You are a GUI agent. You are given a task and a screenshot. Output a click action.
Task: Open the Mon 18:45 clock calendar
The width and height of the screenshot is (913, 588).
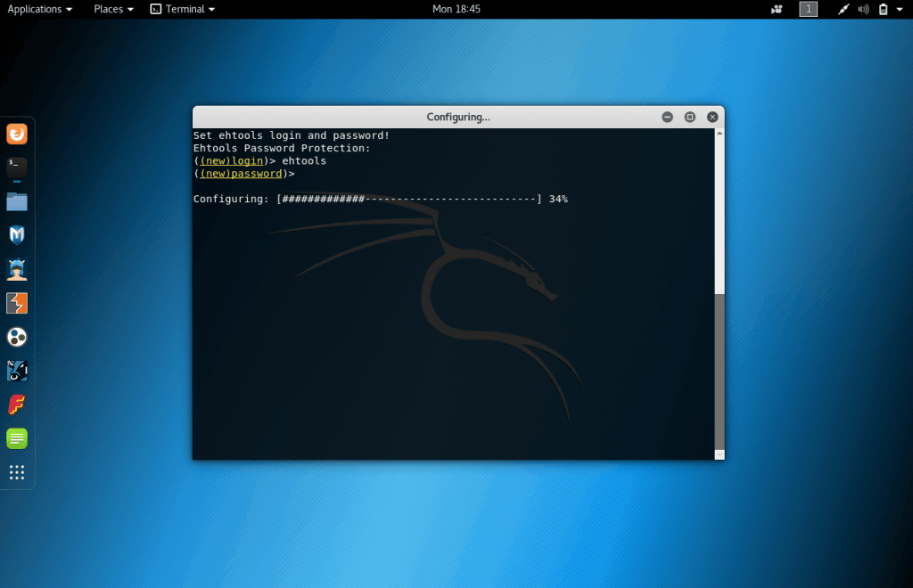tap(456, 9)
